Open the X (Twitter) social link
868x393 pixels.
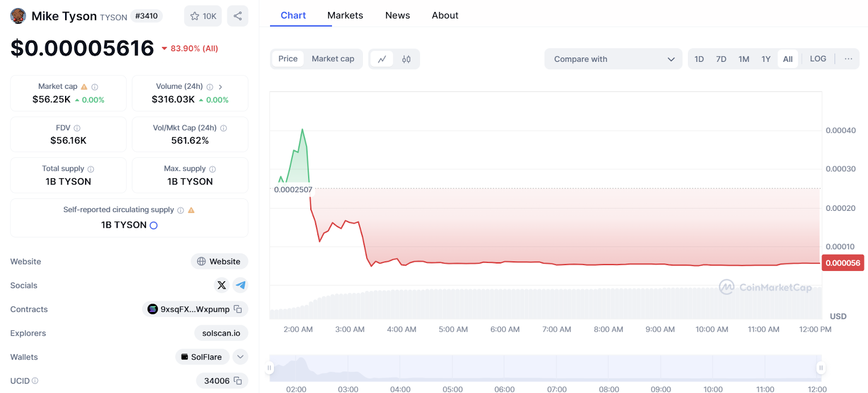click(x=221, y=285)
